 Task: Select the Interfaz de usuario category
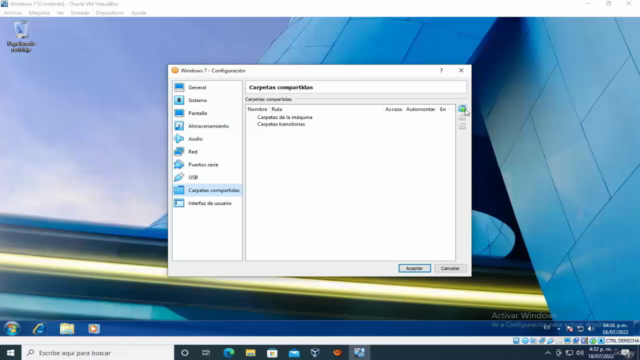(207, 203)
